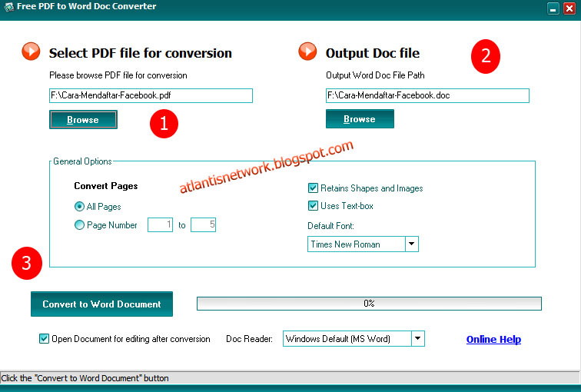Click the Convert Pages label
The height and width of the screenshot is (392, 581).
(106, 186)
